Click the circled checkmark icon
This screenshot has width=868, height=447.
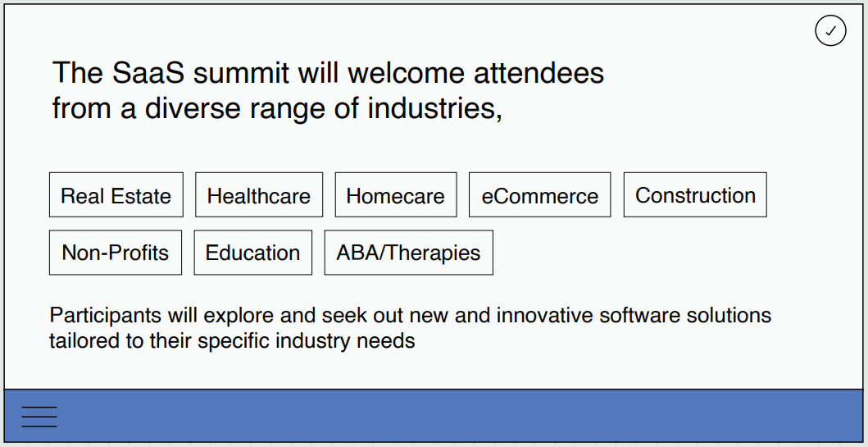[830, 31]
